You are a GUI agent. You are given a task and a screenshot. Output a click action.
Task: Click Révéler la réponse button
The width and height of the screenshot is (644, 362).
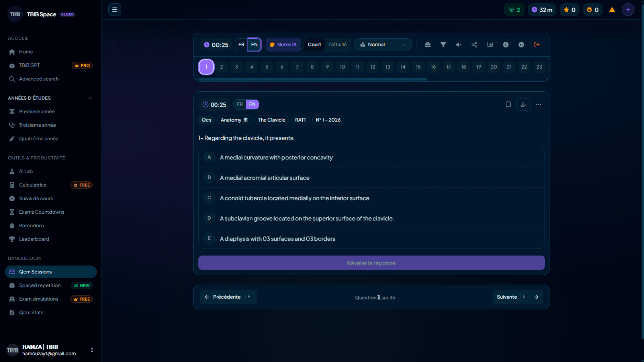pyautogui.click(x=371, y=263)
